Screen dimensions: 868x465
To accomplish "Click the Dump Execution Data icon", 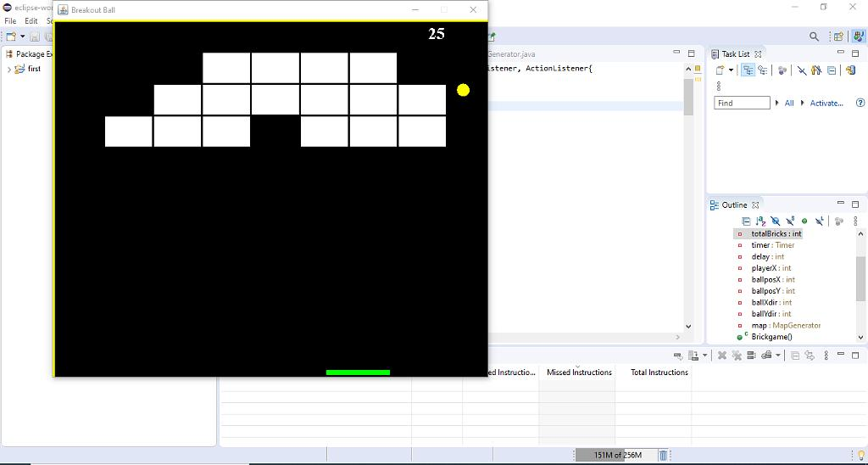I will tap(693, 356).
